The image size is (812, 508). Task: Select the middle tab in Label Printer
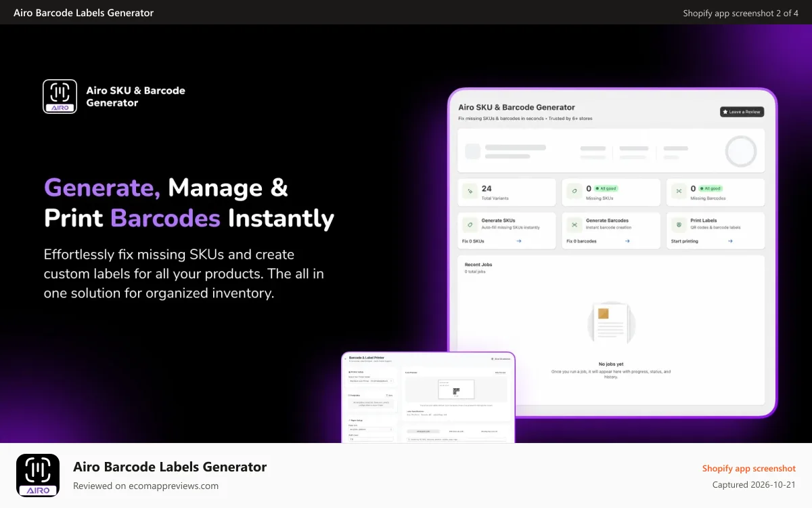[456, 431]
